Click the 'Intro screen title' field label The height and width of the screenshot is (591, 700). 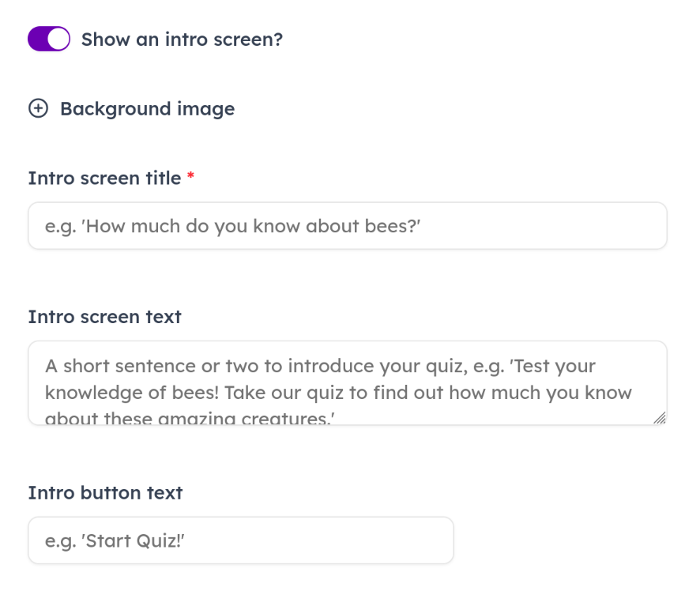104,179
